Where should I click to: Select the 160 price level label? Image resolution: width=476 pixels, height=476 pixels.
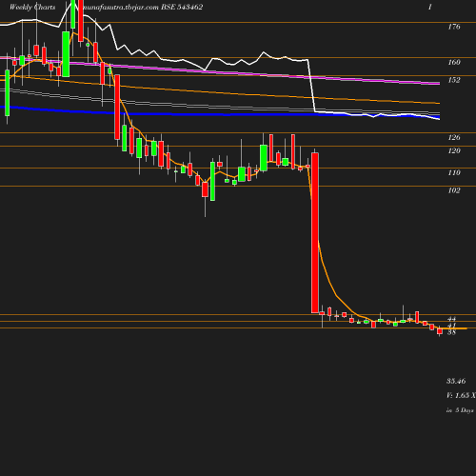coord(454,62)
